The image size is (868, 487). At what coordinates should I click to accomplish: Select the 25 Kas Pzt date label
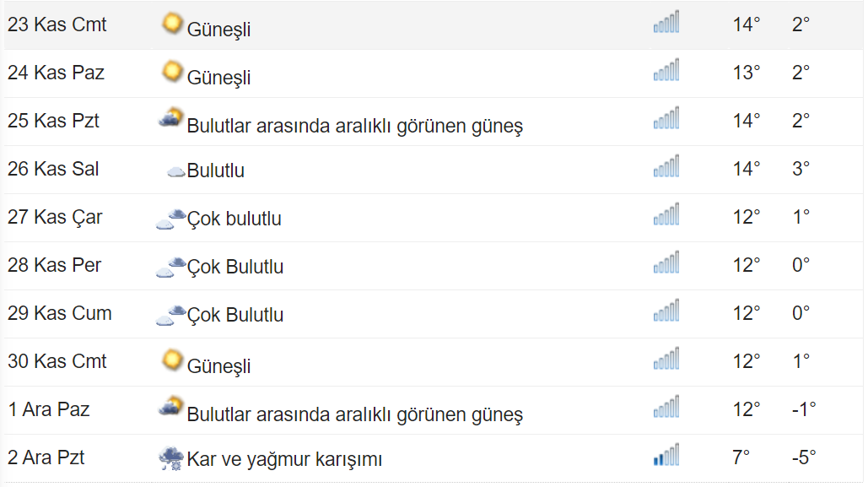[x=53, y=121]
